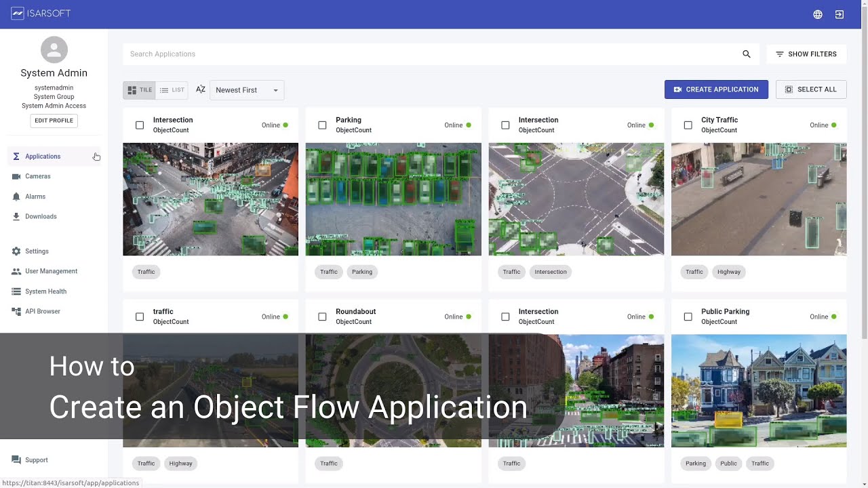Screen dimensions: 868x488
Task: Open the language globe menu
Action: click(x=818, y=14)
